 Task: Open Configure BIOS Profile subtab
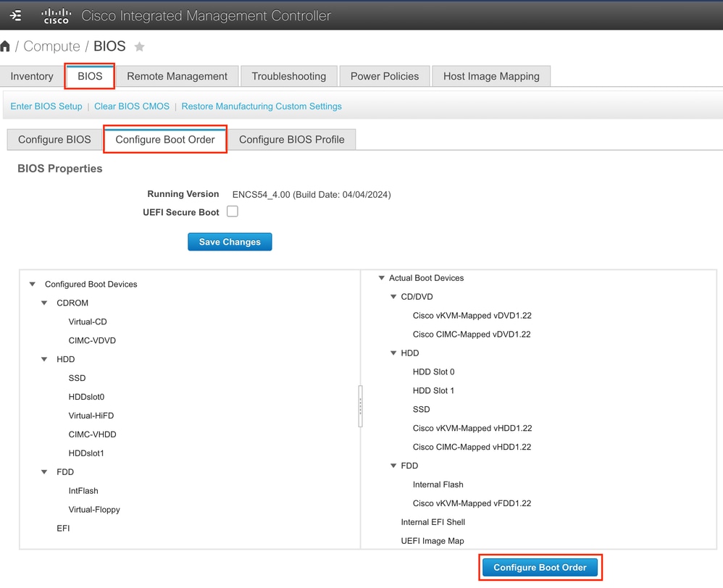pyautogui.click(x=291, y=140)
